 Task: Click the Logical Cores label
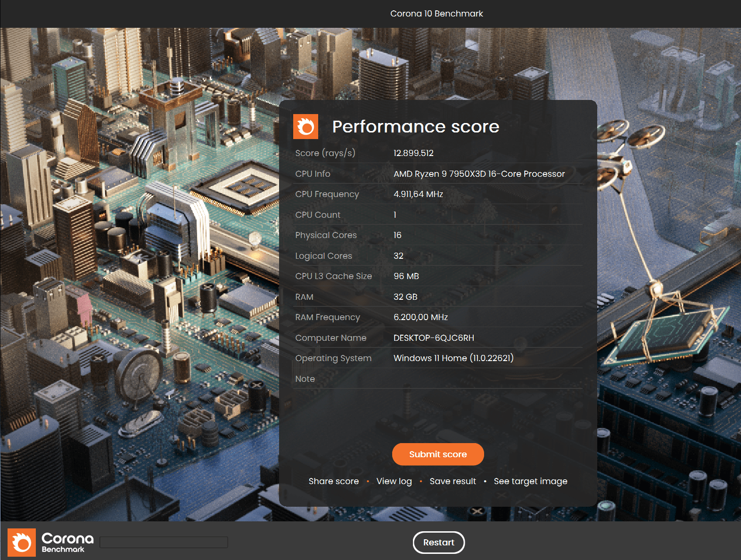point(323,256)
